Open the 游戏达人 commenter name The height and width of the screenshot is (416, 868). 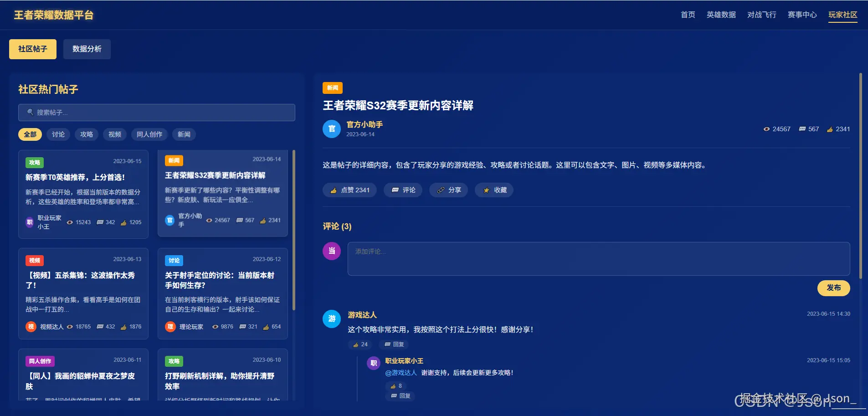(362, 315)
